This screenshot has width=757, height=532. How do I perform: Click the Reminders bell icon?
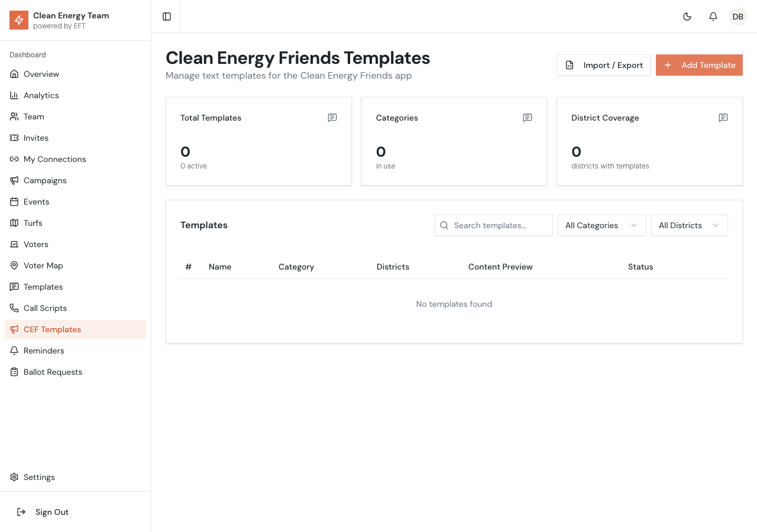click(x=14, y=351)
